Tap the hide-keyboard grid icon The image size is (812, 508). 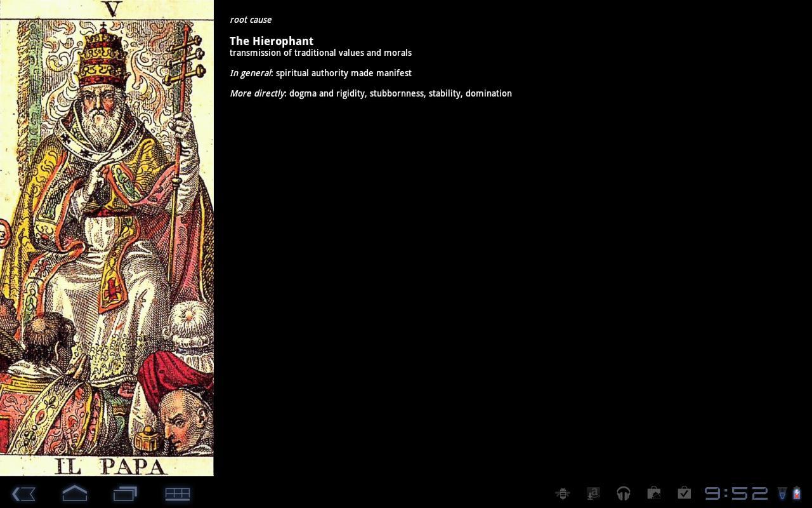(177, 493)
